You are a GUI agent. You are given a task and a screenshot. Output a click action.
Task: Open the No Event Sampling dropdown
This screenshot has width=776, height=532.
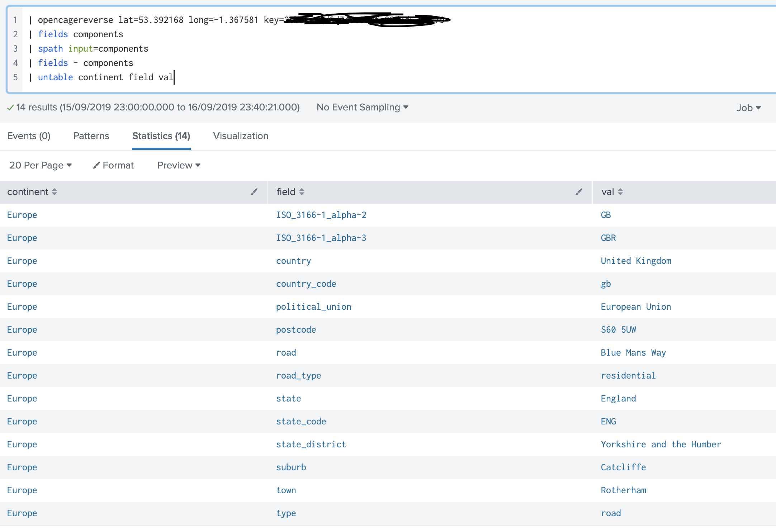362,107
